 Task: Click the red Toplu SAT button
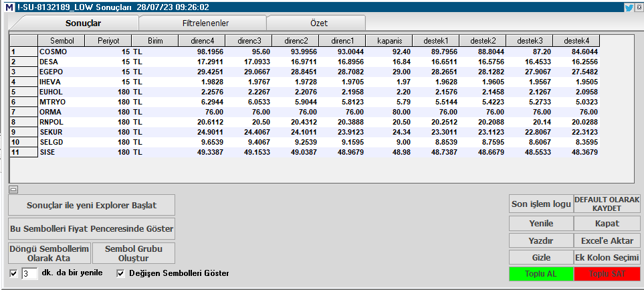[x=607, y=274]
